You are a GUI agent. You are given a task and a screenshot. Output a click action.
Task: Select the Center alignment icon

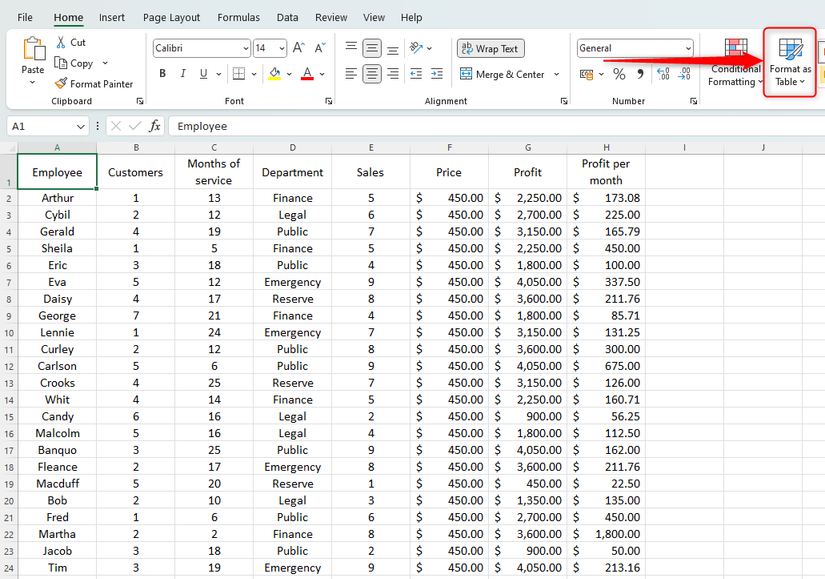(370, 71)
